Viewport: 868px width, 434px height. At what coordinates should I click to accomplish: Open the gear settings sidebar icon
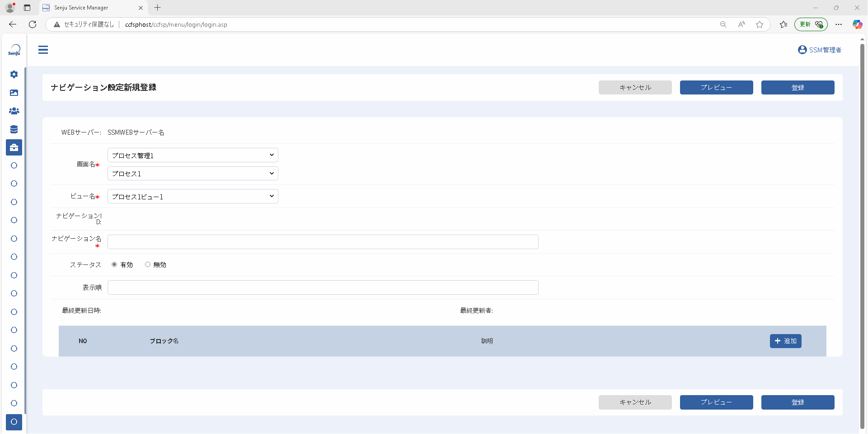pos(14,74)
